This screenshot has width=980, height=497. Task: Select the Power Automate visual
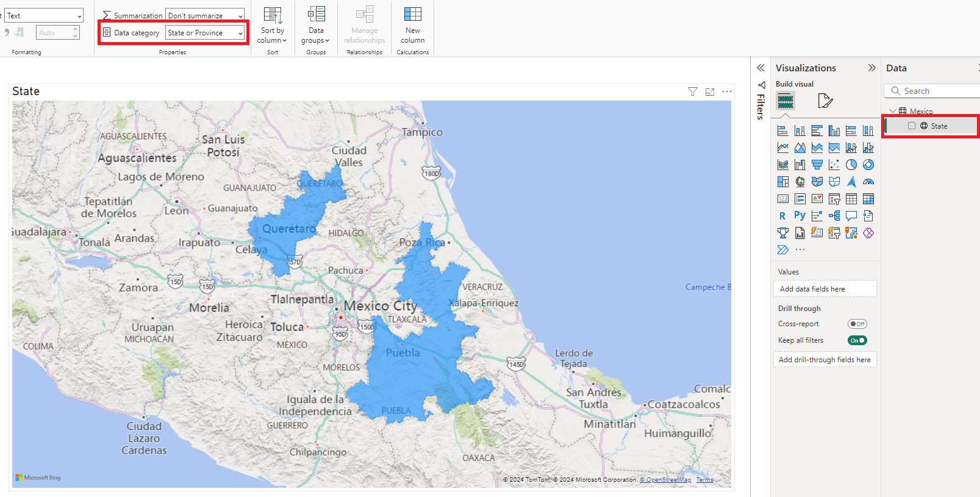point(782,250)
